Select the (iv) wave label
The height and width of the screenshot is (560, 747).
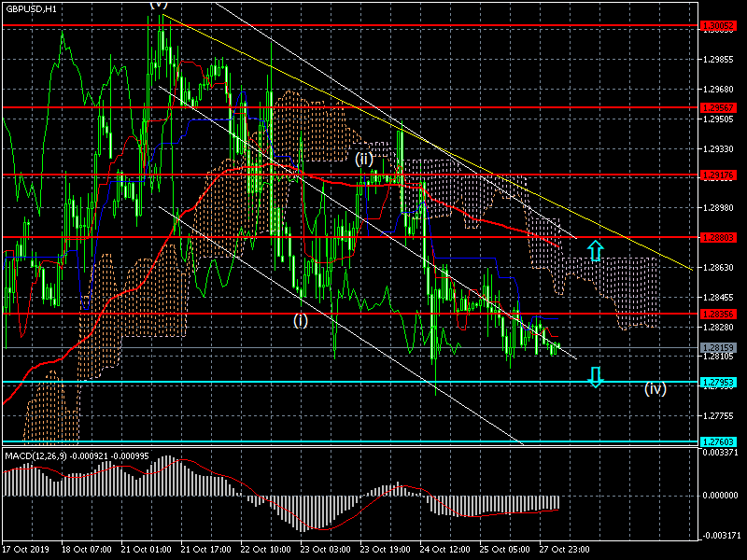coord(655,388)
